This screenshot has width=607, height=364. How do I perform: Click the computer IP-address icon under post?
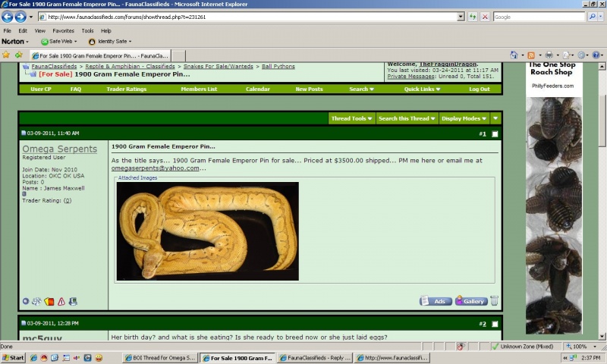[x=73, y=301]
